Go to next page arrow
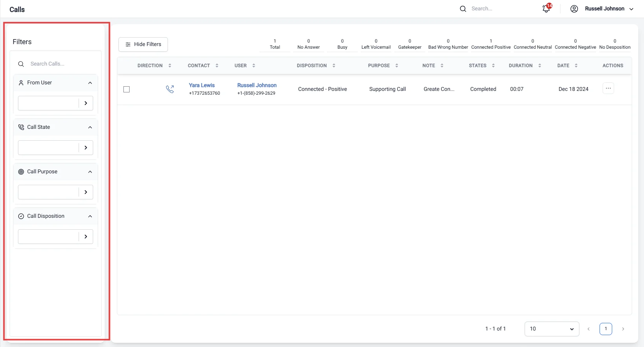Image resolution: width=644 pixels, height=347 pixels. (623, 329)
